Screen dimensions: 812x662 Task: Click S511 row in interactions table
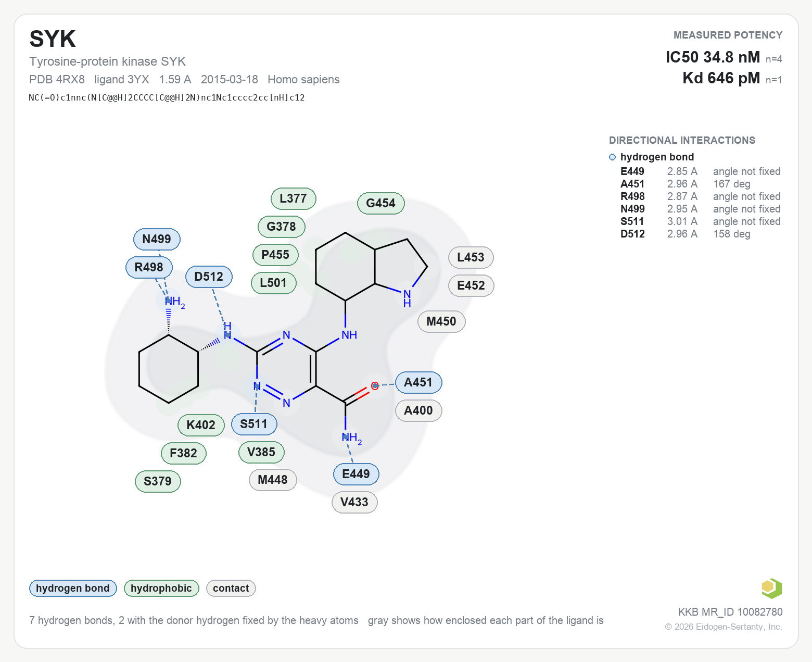point(701,221)
